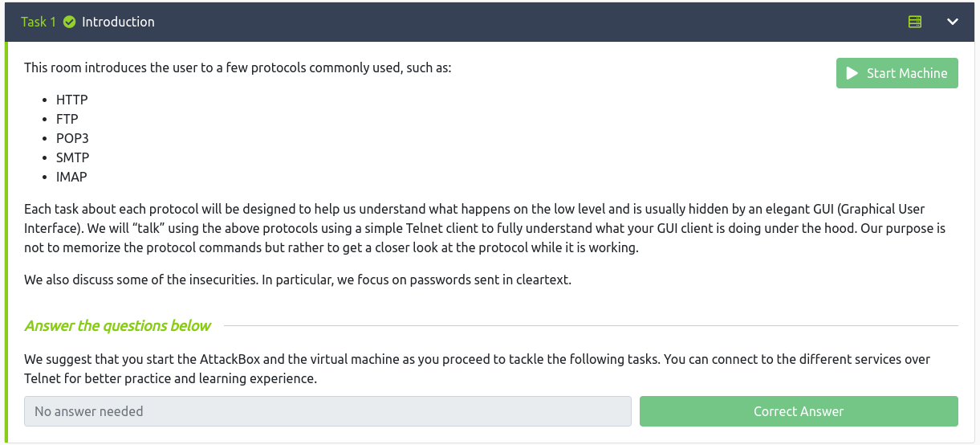
Task: Click the divider line beside the questions heading
Action: 590,326
